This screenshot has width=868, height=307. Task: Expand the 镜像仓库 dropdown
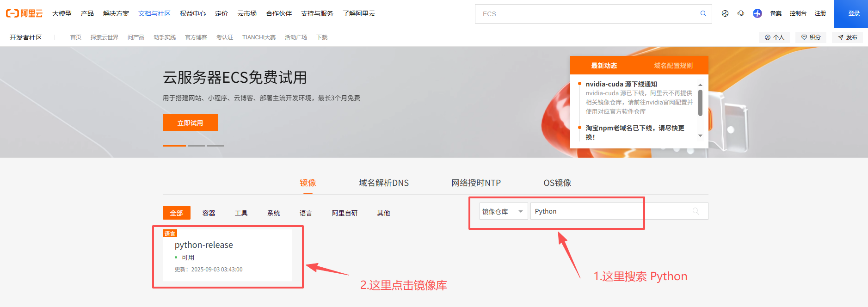pos(503,211)
